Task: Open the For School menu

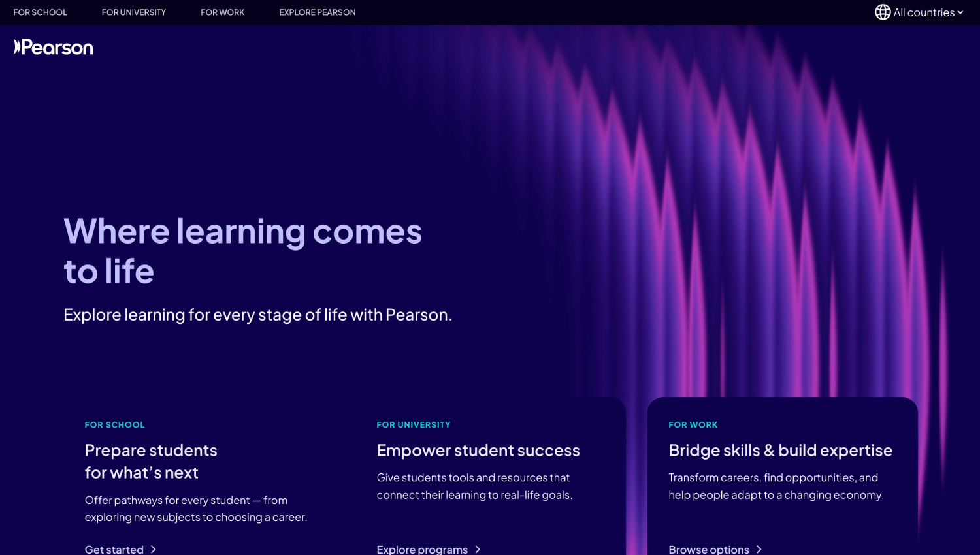Action: (41, 12)
